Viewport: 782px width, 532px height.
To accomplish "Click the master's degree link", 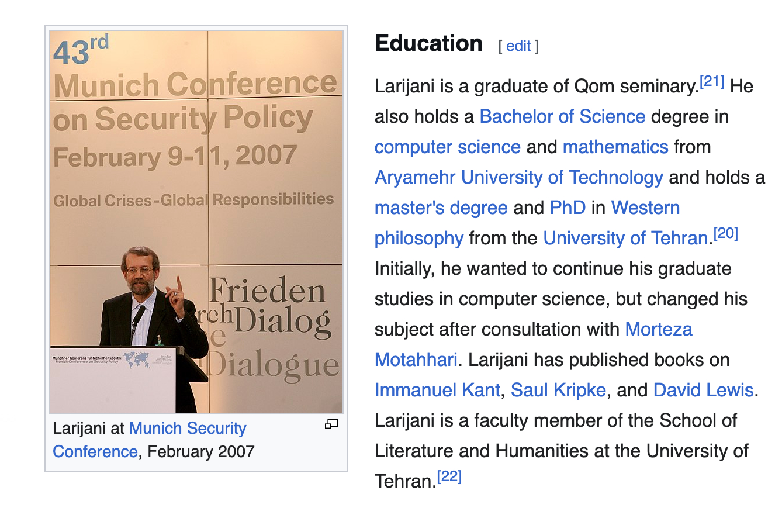I will (441, 208).
